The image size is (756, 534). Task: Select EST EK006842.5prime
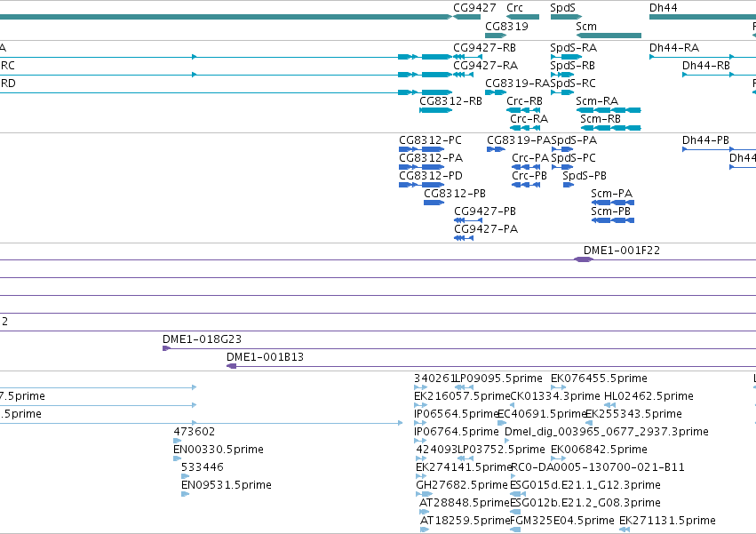coord(599,450)
